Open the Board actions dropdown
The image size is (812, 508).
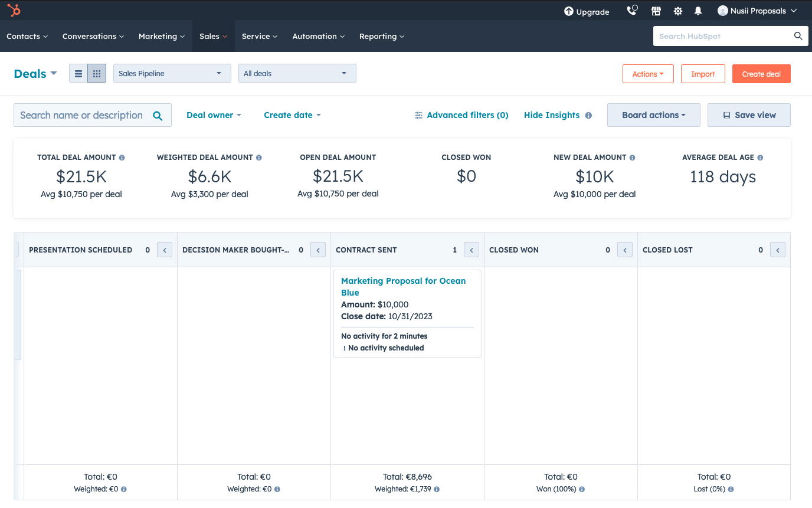653,115
